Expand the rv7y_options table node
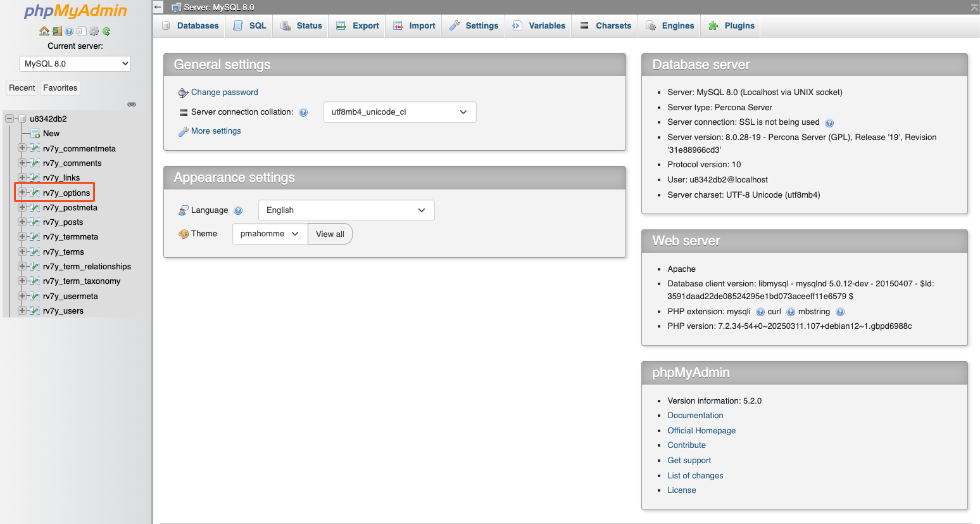 [x=22, y=193]
